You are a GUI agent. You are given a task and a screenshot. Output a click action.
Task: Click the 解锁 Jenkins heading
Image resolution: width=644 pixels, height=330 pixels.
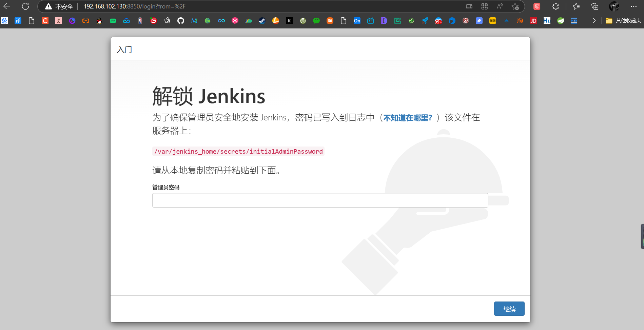point(209,96)
